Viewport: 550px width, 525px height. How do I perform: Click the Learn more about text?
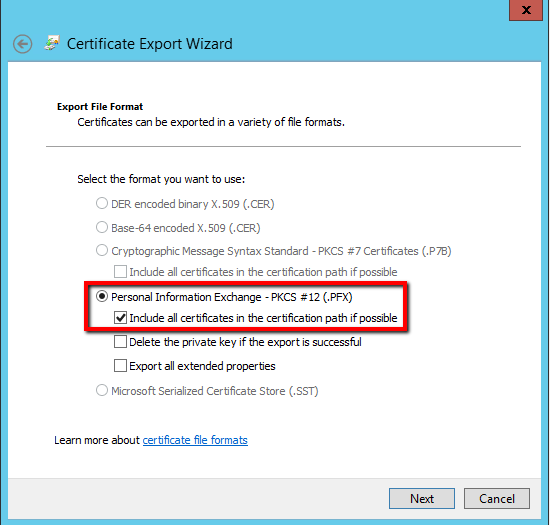coord(97,440)
